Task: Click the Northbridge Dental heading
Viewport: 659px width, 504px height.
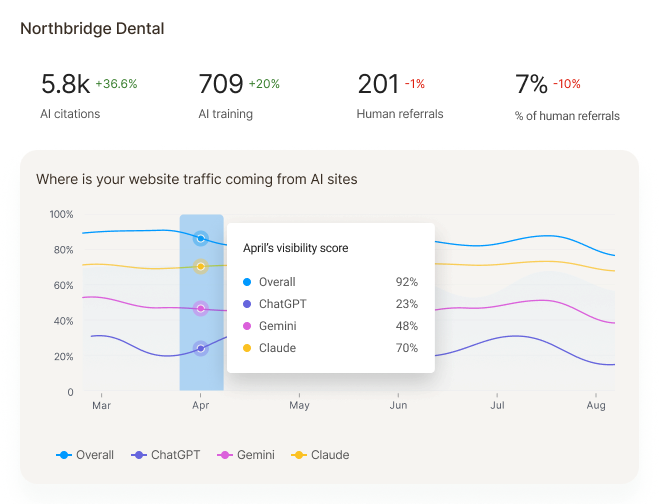Action: point(92,29)
